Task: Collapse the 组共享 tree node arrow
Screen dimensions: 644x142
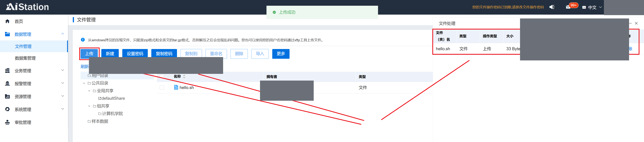Action: [89, 106]
